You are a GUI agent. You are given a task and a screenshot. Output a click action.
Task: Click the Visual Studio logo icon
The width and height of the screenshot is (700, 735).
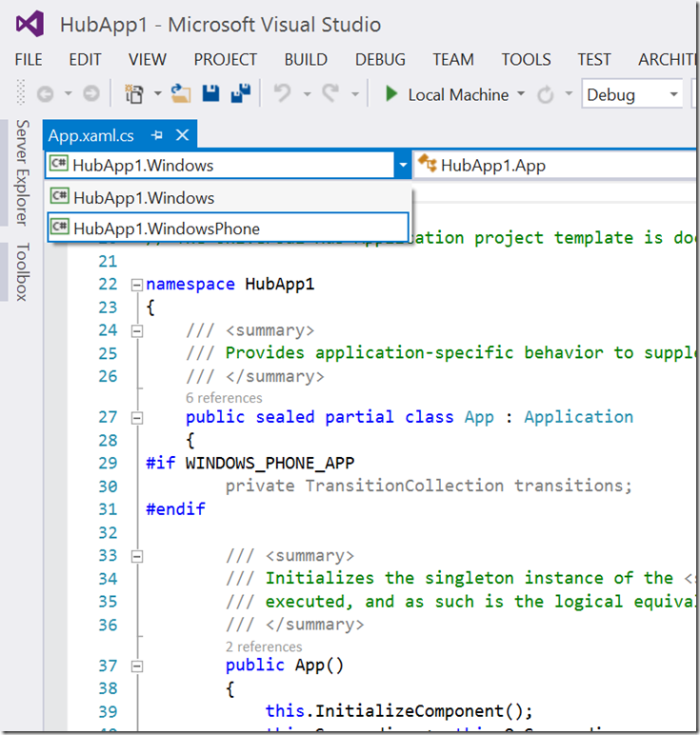(30, 24)
